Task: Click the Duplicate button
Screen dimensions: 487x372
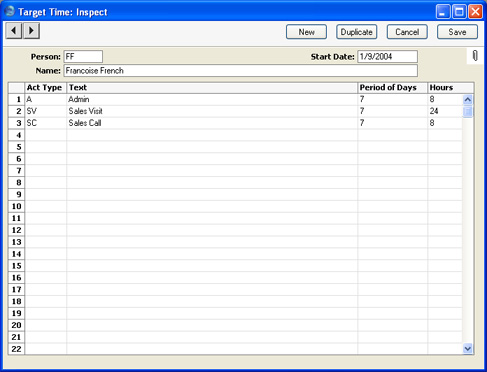Action: point(356,32)
